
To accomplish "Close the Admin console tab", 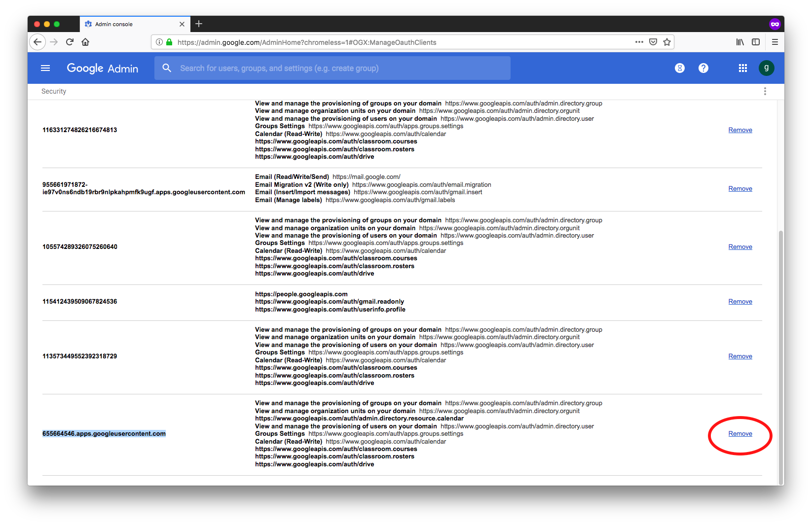I will (x=182, y=24).
